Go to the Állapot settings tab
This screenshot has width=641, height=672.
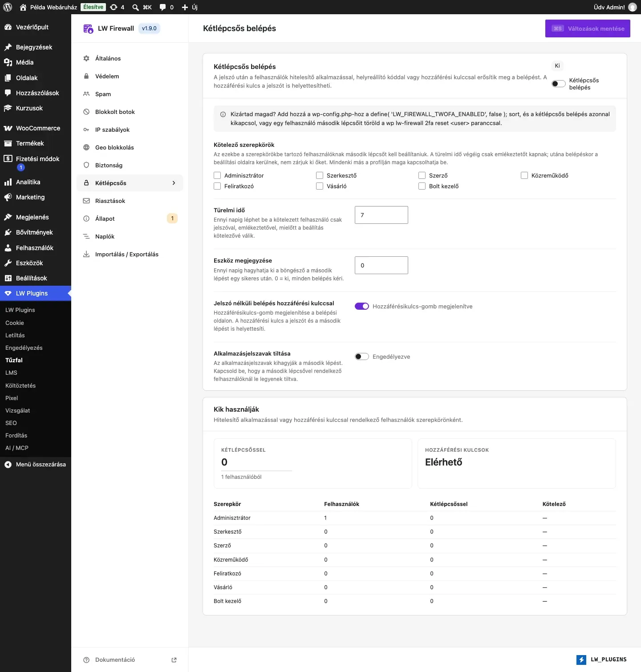[x=130, y=219]
